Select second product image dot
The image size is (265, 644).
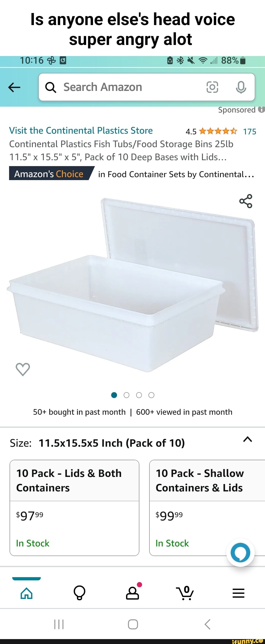click(x=126, y=395)
